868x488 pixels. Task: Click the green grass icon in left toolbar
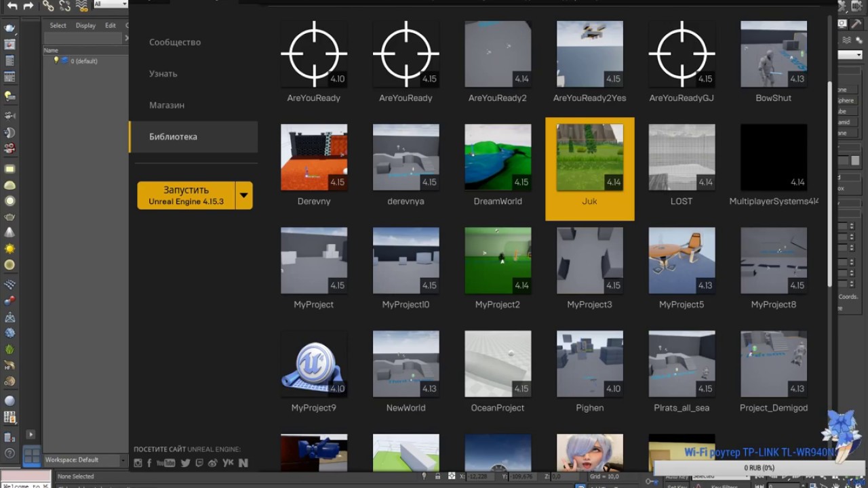pyautogui.click(x=9, y=350)
